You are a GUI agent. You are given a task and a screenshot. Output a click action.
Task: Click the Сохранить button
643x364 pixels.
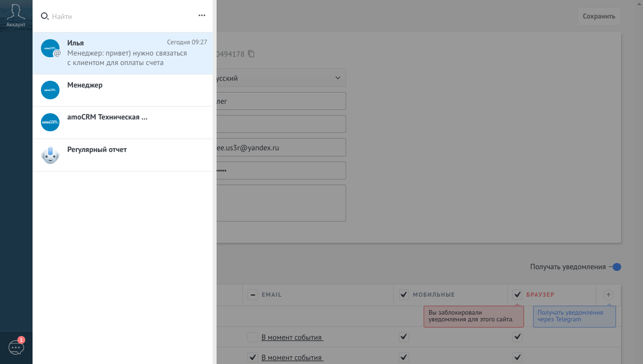point(599,16)
